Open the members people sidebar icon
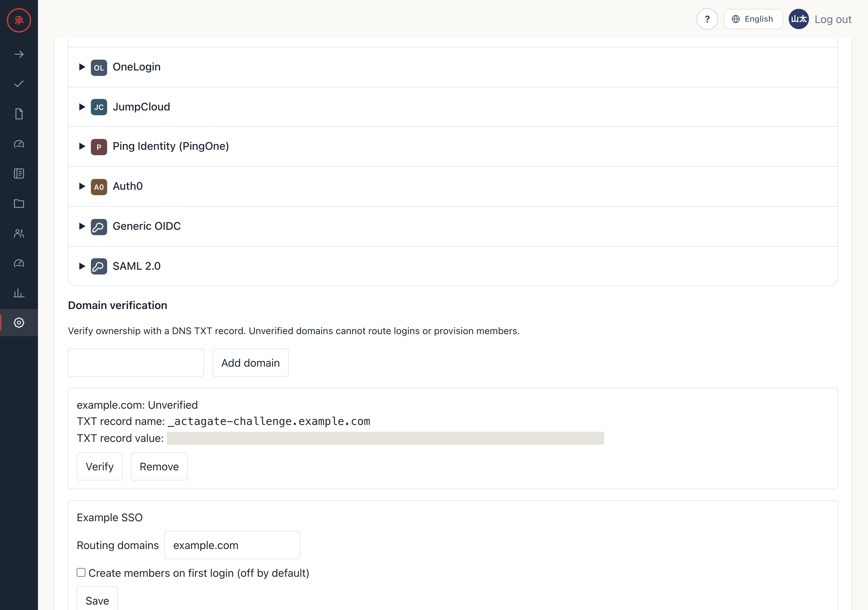 point(19,233)
